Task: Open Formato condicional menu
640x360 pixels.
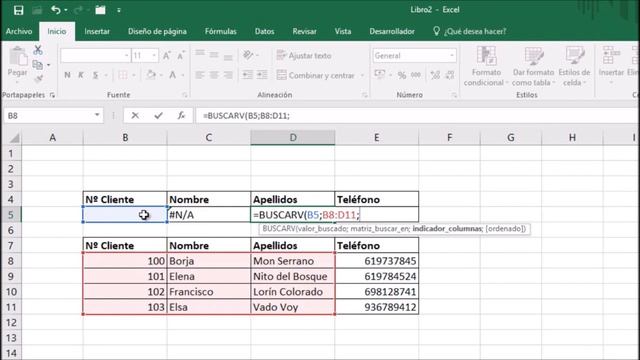Action: [x=486, y=66]
